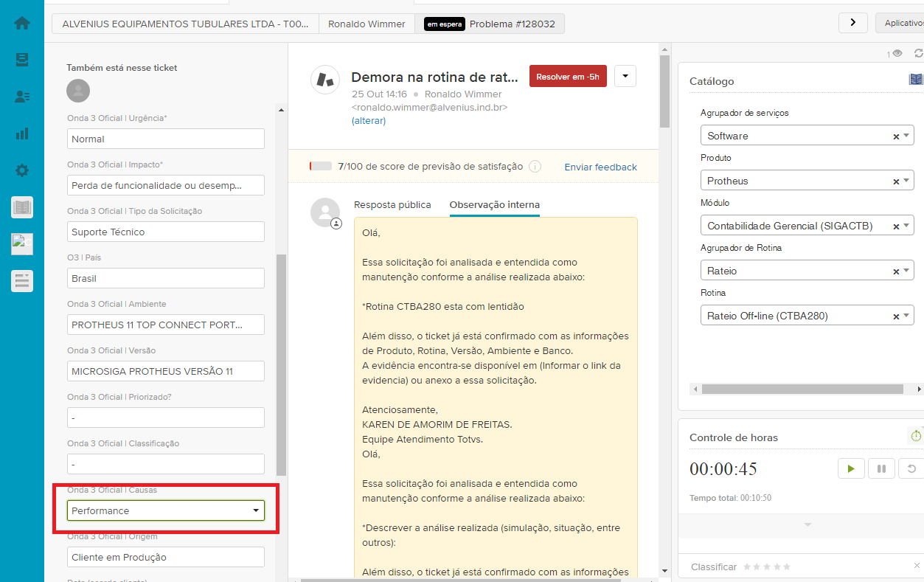Select the Observação interna tab
924x582 pixels.
pos(495,205)
